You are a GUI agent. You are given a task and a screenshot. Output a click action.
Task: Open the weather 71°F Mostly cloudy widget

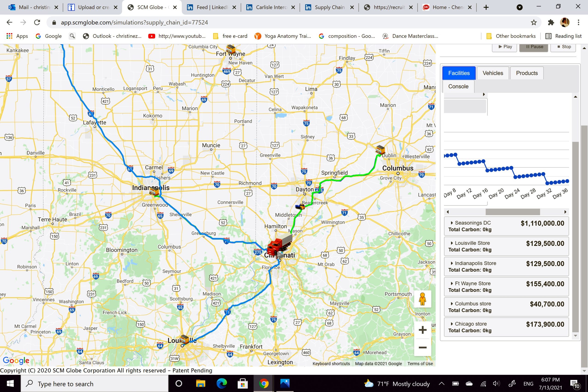click(x=397, y=384)
